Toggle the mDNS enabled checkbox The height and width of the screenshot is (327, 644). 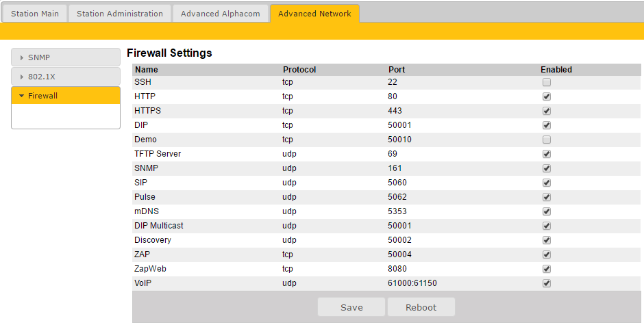coord(547,211)
